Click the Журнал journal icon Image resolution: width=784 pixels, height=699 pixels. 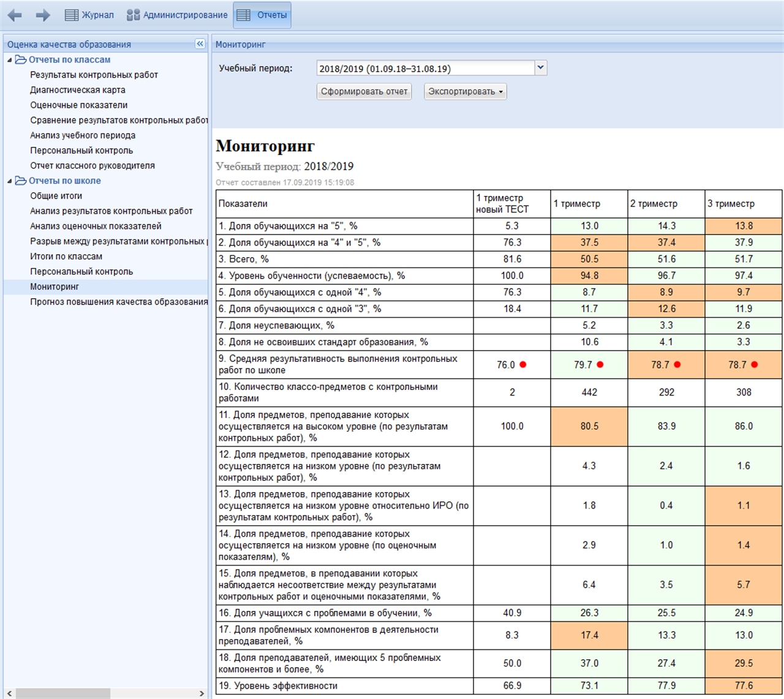(x=72, y=15)
